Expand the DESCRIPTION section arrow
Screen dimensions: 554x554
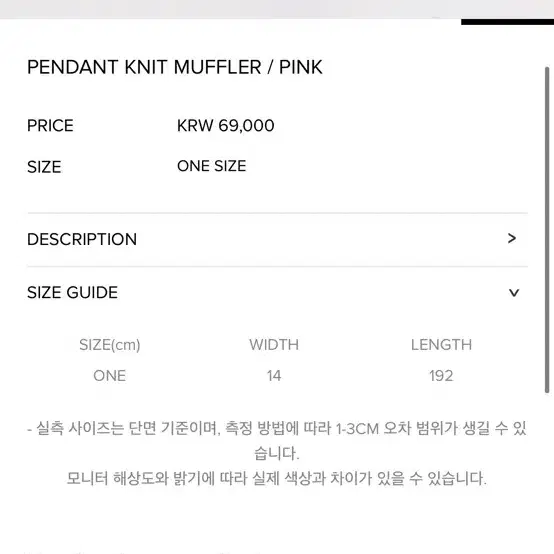coord(512,238)
